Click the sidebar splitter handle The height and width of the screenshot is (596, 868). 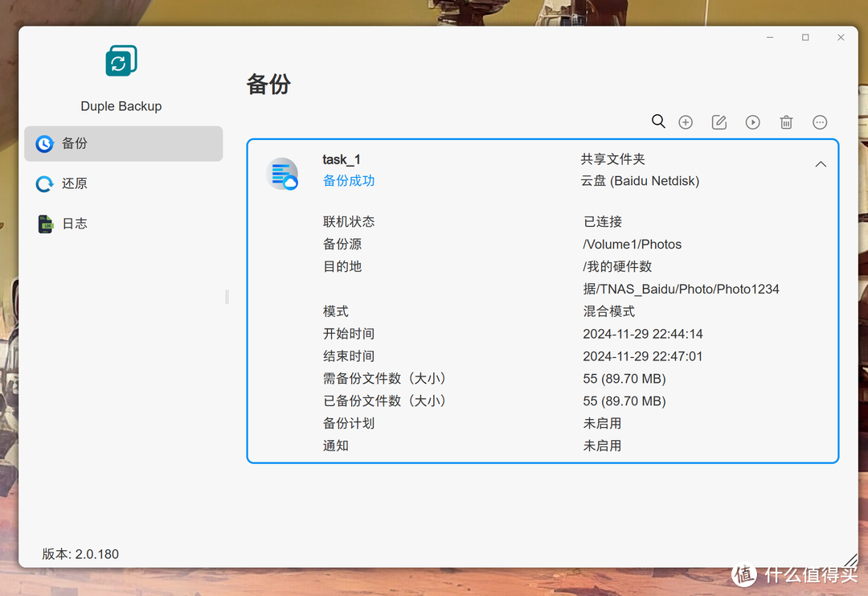click(x=227, y=297)
